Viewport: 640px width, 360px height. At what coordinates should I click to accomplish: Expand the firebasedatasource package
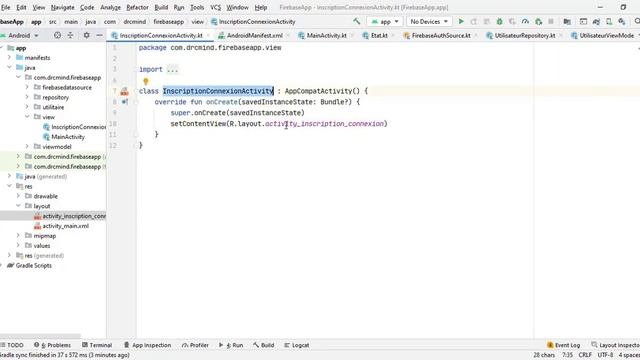click(27, 87)
